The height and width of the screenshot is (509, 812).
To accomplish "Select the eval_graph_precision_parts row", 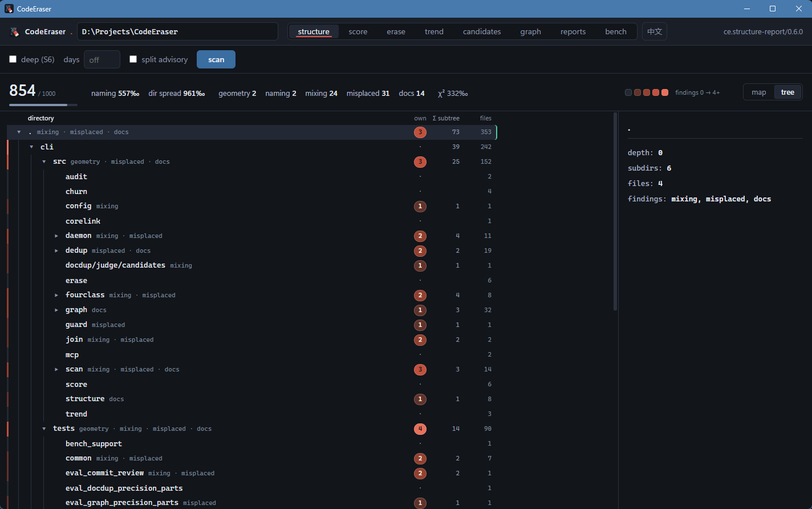I will pos(251,503).
